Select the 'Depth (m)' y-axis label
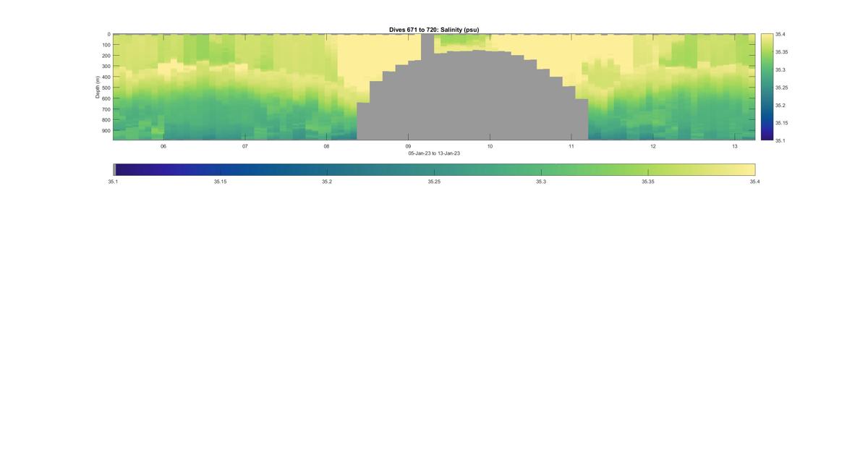Viewport: 868px width, 450px height. [97, 87]
